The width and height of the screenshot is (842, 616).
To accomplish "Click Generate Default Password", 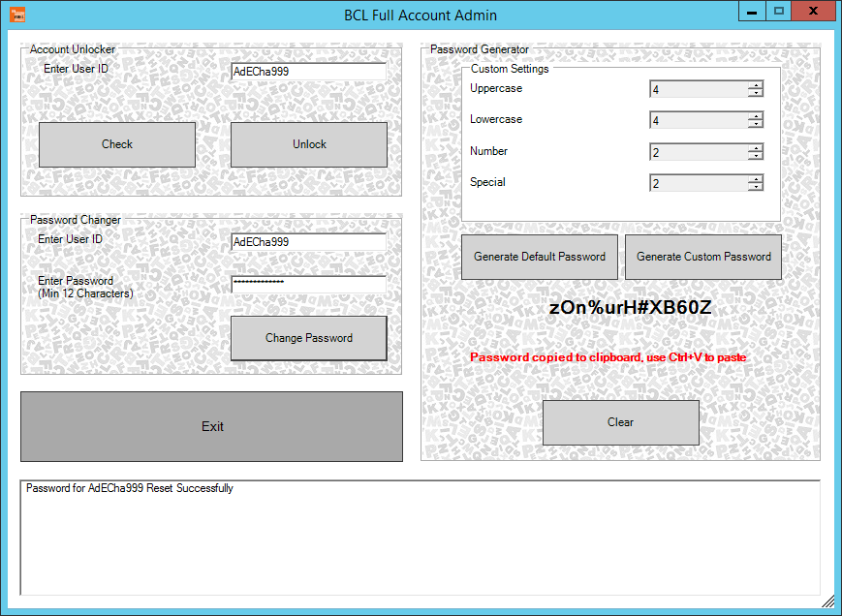I will 539,257.
